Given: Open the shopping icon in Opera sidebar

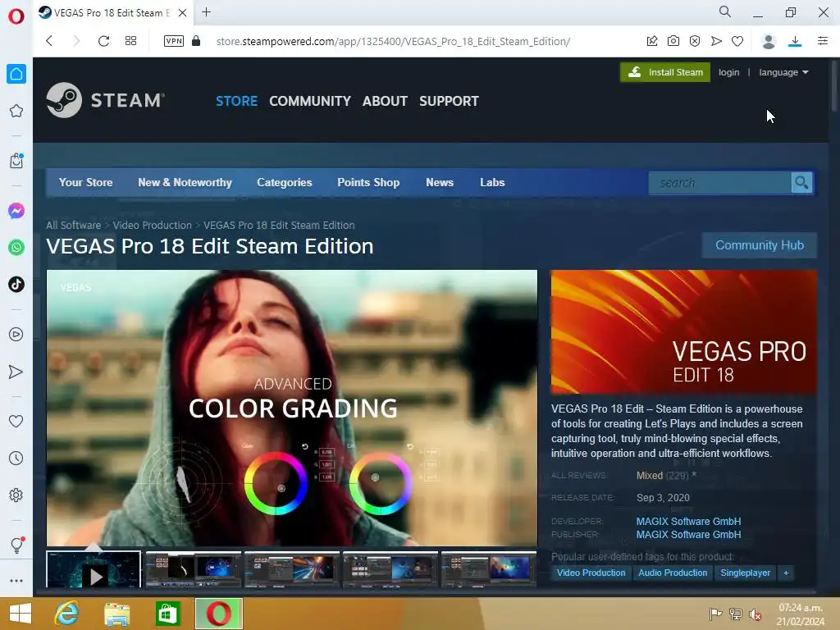Looking at the screenshot, I should click(16, 161).
